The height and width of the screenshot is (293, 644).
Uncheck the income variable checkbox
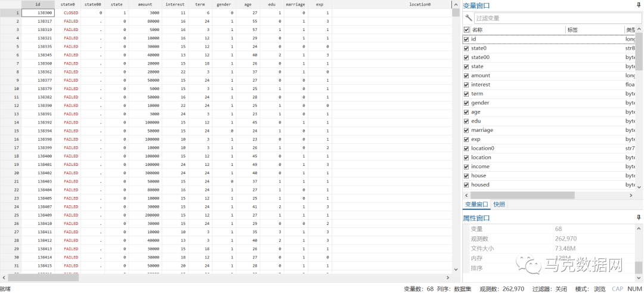pyautogui.click(x=466, y=166)
